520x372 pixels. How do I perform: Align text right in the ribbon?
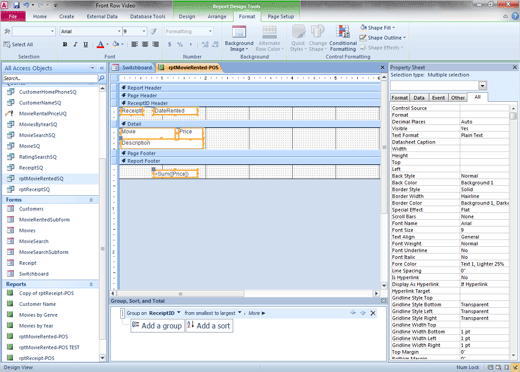click(155, 44)
